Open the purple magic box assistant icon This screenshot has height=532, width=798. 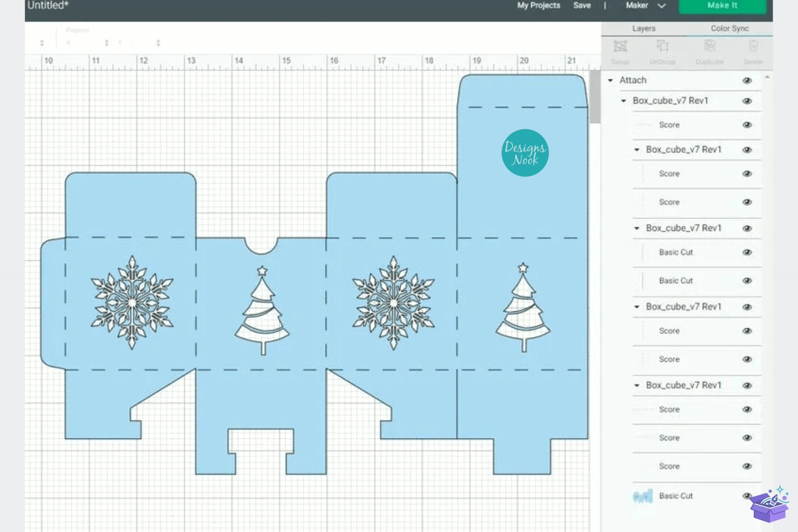pyautogui.click(x=770, y=504)
